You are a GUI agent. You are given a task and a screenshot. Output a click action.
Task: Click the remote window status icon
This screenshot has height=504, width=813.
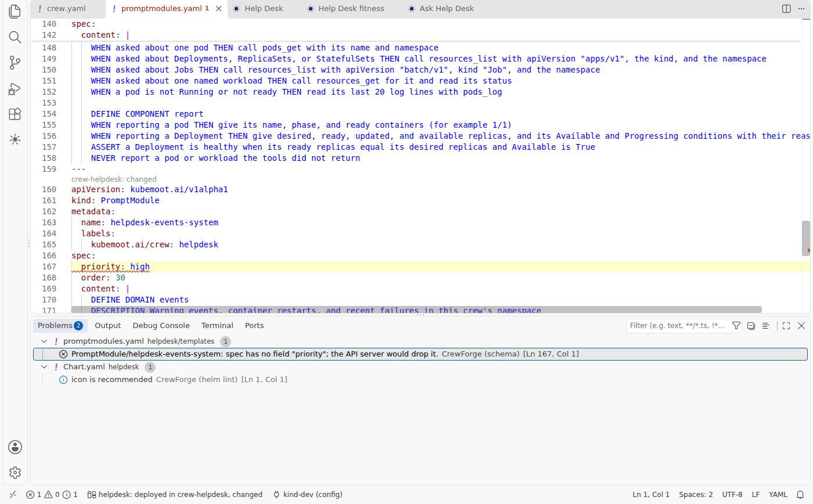click(x=13, y=495)
